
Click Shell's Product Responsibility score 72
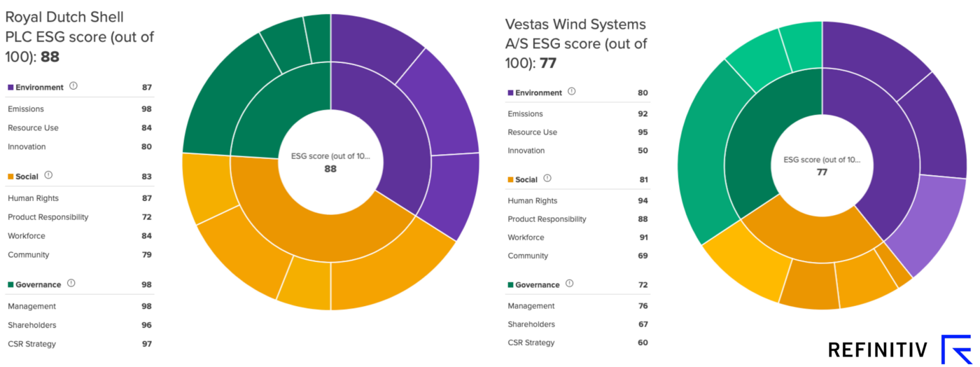click(x=146, y=217)
